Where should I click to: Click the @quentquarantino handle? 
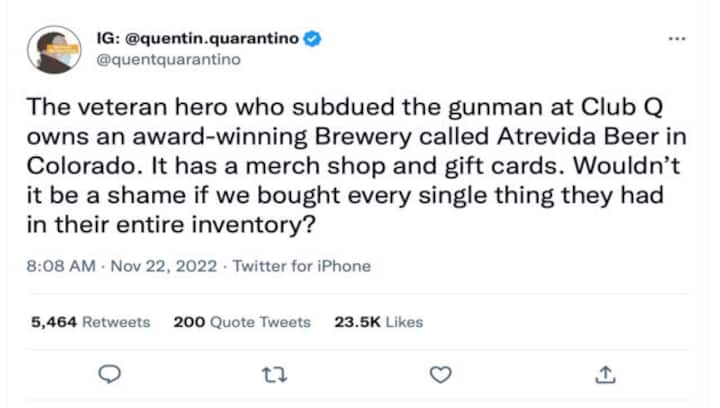[169, 58]
